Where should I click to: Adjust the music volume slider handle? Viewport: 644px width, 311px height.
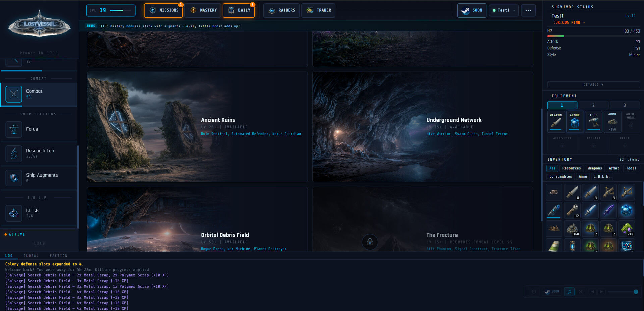click(636, 292)
